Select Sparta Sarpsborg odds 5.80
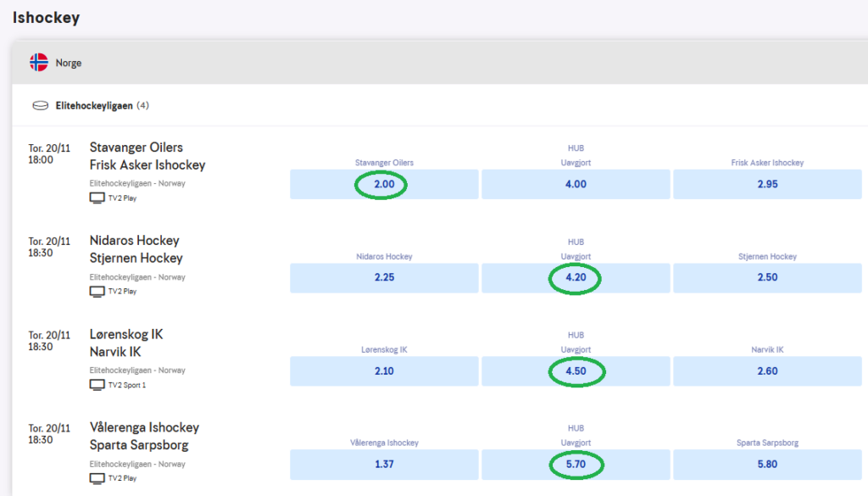The width and height of the screenshot is (868, 496). (x=767, y=464)
